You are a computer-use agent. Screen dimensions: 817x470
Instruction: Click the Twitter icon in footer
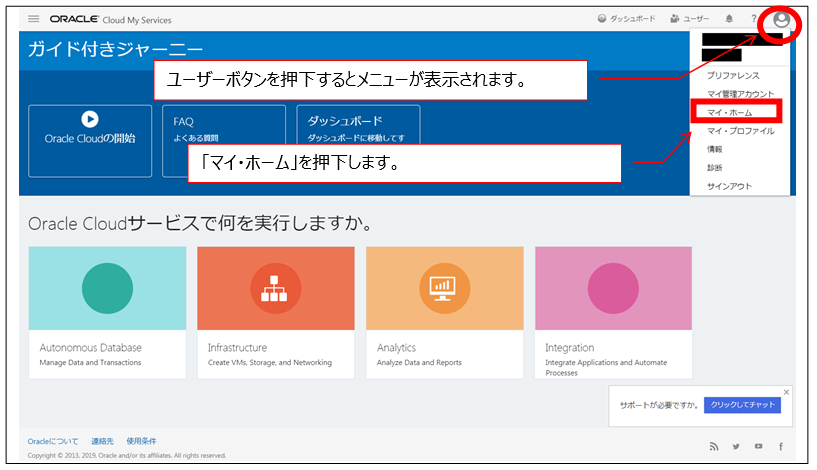coord(736,446)
